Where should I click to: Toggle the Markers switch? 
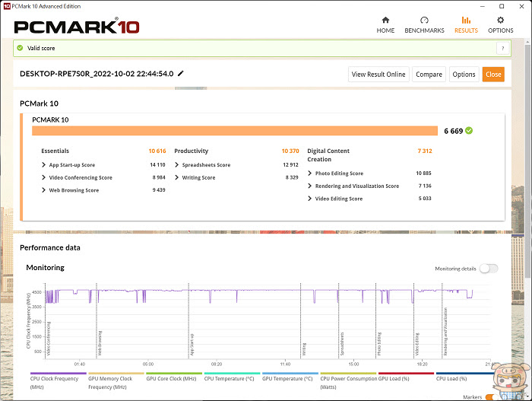[x=491, y=397]
